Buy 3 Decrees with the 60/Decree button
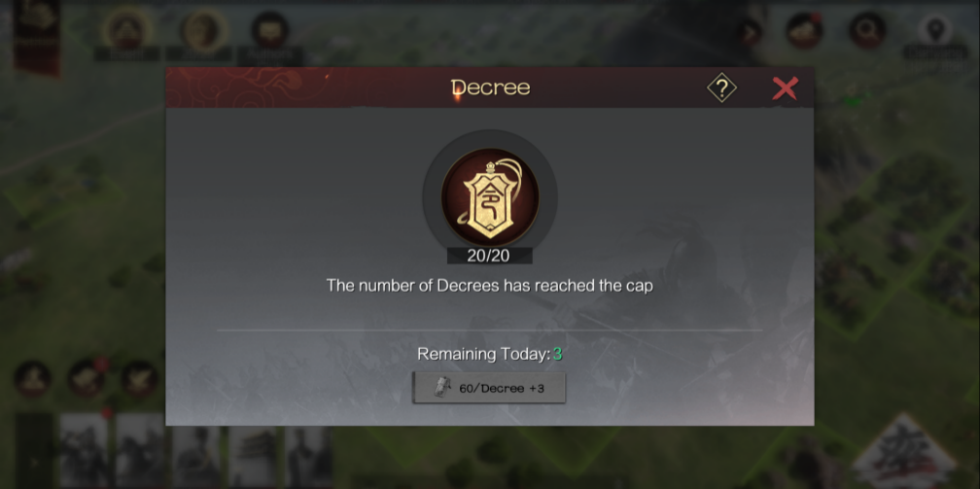Viewport: 980px width, 489px height. (489, 388)
